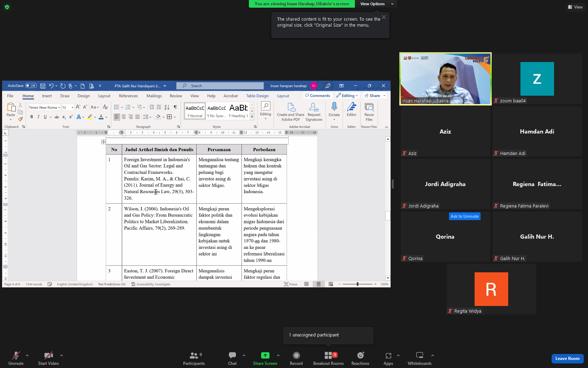The image size is (588, 368).
Task: Expand audio options arrow next to Unmute
Action: 27,355
